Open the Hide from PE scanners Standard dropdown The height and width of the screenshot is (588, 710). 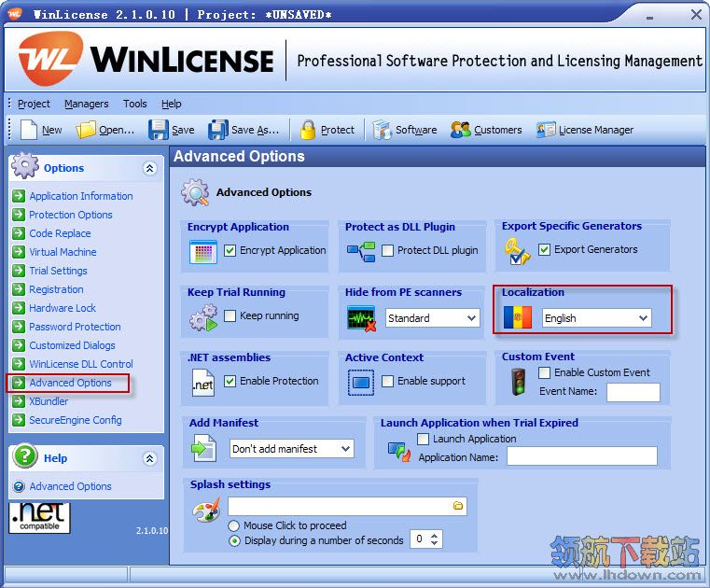(432, 318)
